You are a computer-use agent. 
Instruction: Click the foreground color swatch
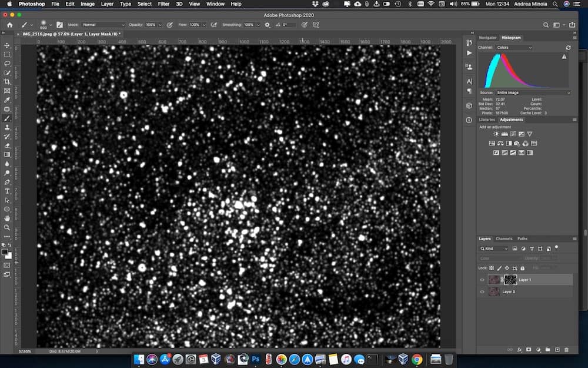coord(5,252)
